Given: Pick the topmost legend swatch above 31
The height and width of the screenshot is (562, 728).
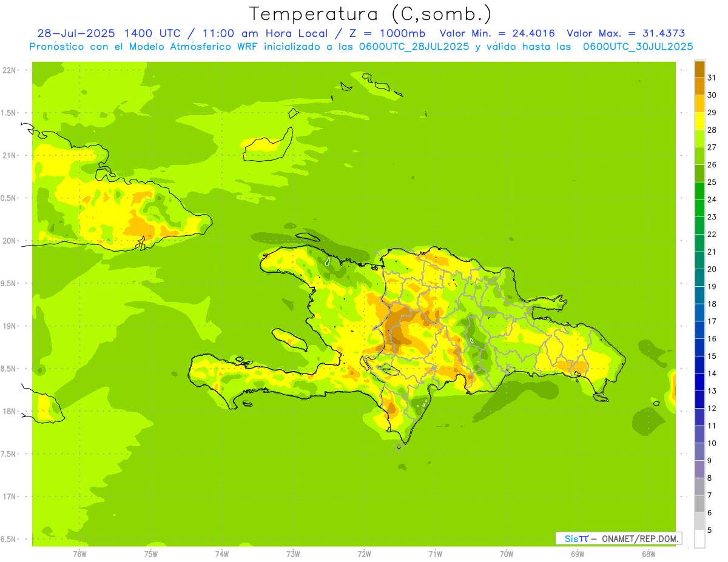Looking at the screenshot, I should [x=699, y=69].
